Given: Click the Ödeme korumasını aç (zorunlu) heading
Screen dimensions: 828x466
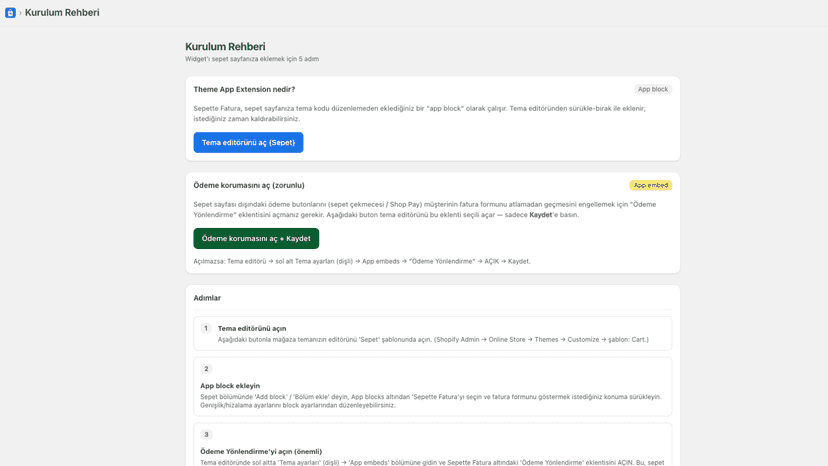Looking at the screenshot, I should [249, 185].
